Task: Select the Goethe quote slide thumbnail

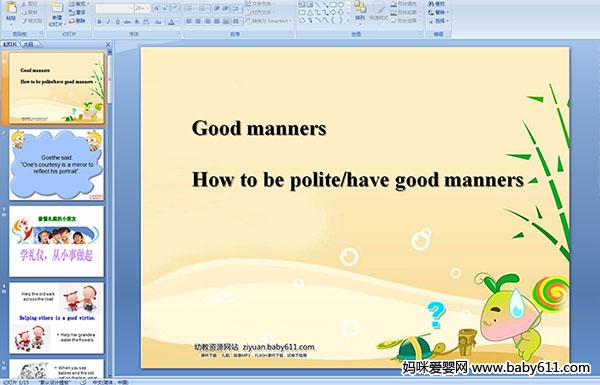Action: [x=57, y=164]
